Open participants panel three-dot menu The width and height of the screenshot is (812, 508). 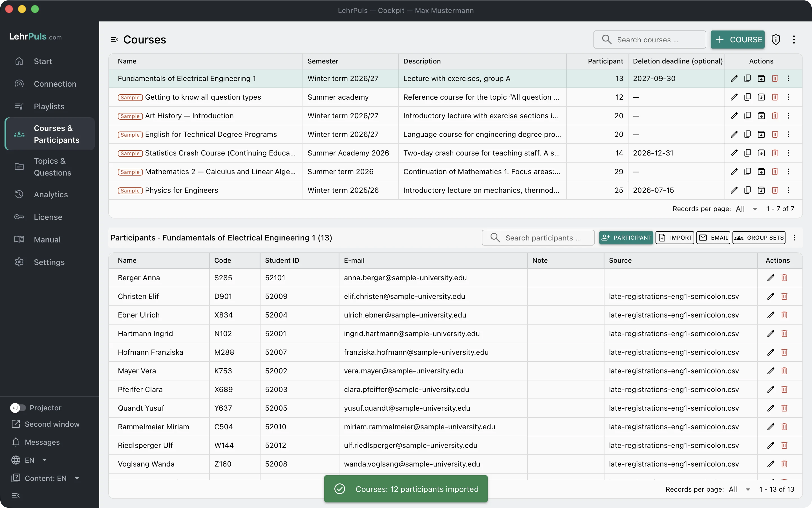pyautogui.click(x=794, y=238)
